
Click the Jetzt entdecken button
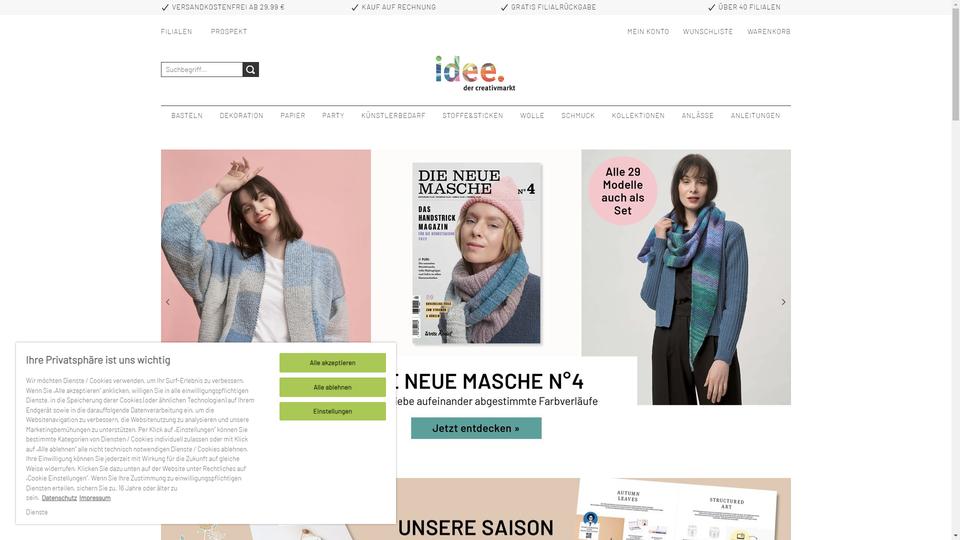(x=476, y=428)
